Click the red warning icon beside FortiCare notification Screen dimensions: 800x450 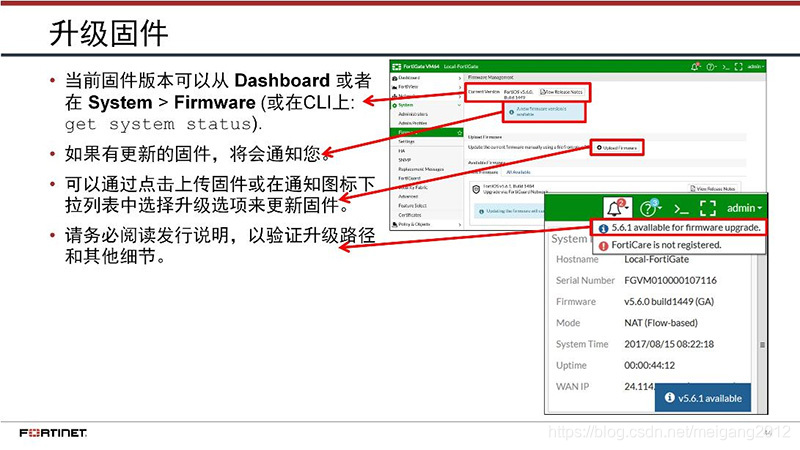click(603, 245)
